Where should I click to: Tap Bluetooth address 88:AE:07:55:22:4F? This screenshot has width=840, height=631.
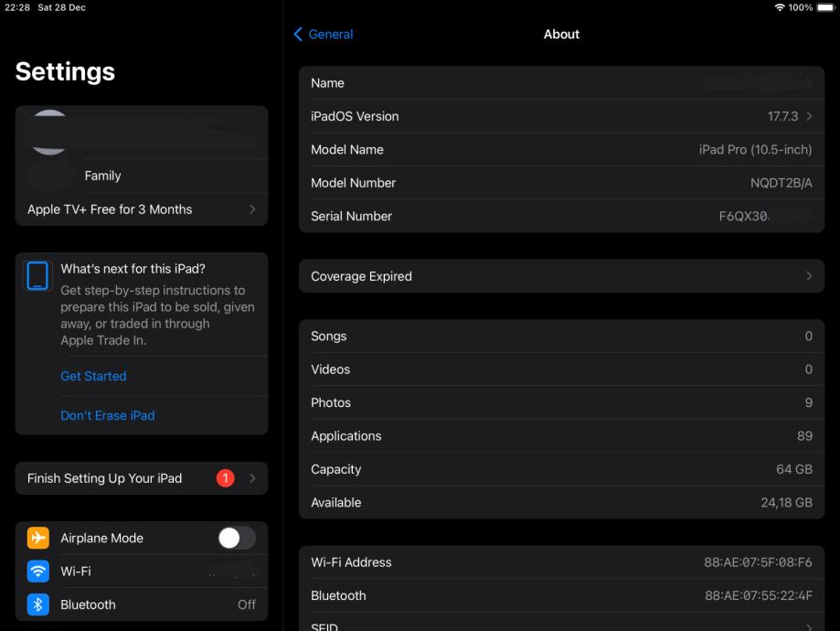759,595
